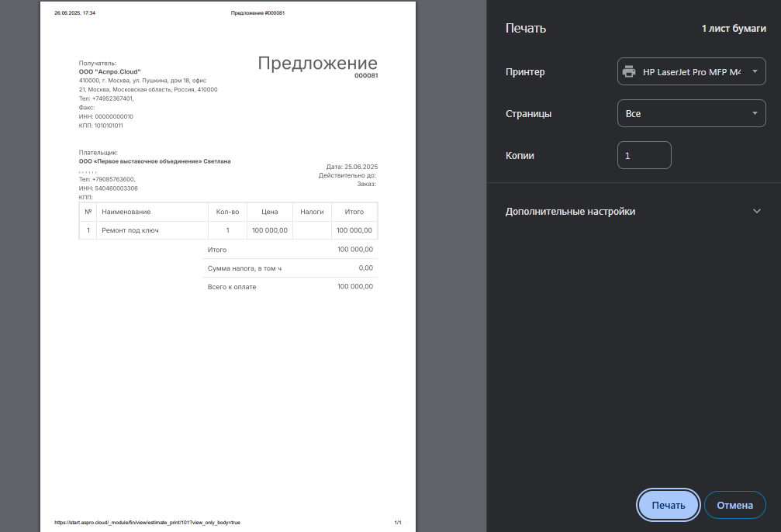Select the large Предложение heading in preview
Viewport: 781px width, 532px height.
click(x=317, y=64)
